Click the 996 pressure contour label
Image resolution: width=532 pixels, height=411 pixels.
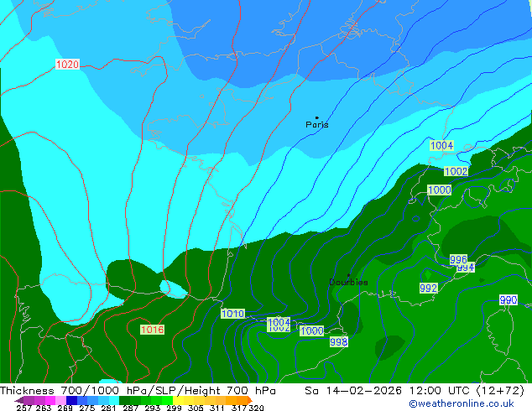point(458,259)
